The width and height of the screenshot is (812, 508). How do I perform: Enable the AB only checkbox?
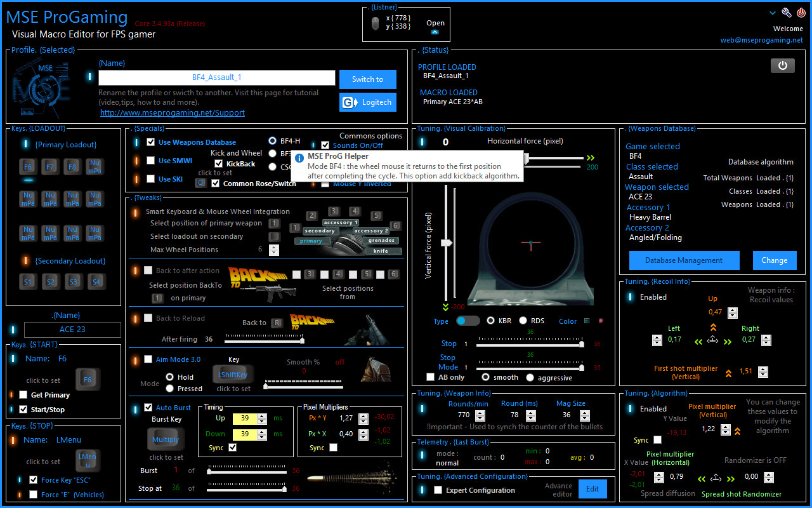pyautogui.click(x=431, y=377)
